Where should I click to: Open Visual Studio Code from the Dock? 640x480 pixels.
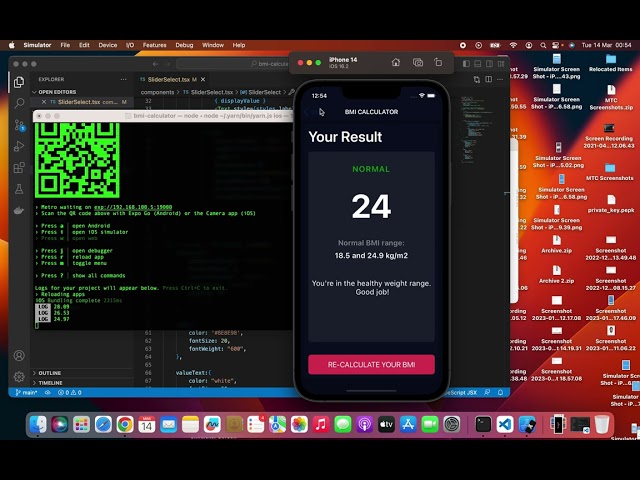(x=505, y=424)
